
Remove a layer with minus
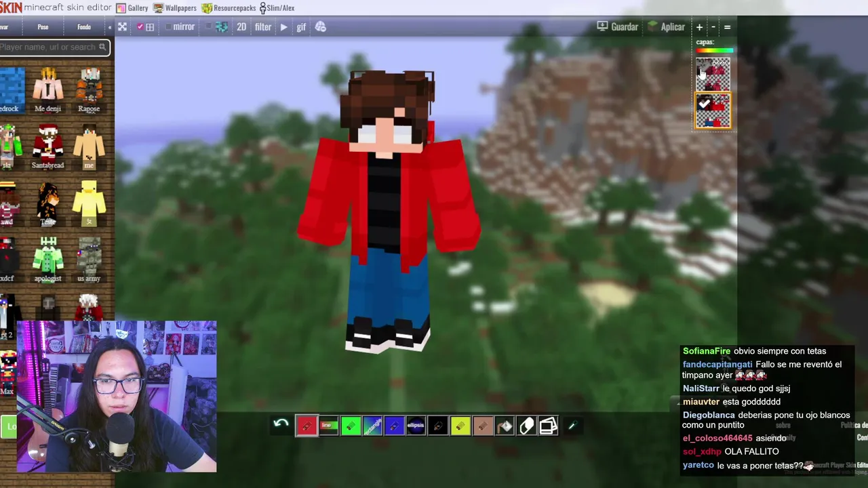(x=713, y=27)
